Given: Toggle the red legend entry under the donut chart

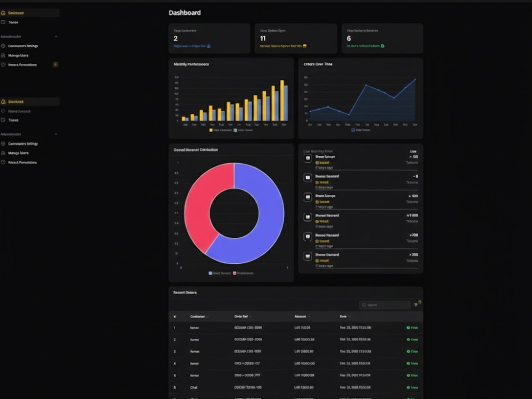Looking at the screenshot, I should click(x=243, y=273).
